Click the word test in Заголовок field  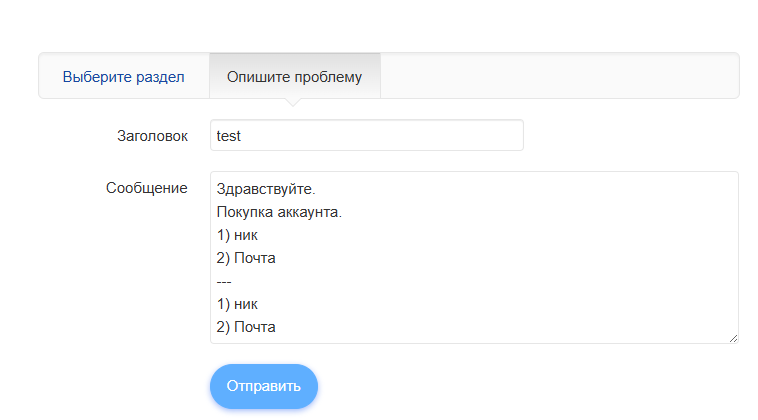pos(228,136)
